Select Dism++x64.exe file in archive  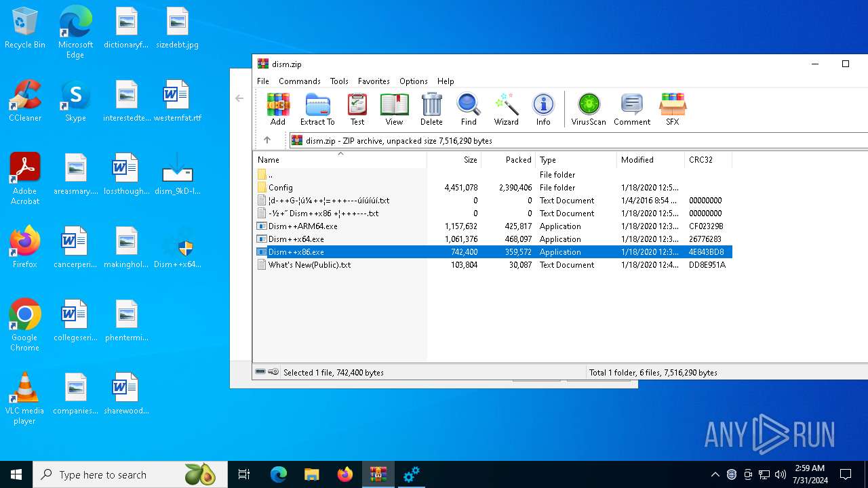pyautogui.click(x=493, y=239)
